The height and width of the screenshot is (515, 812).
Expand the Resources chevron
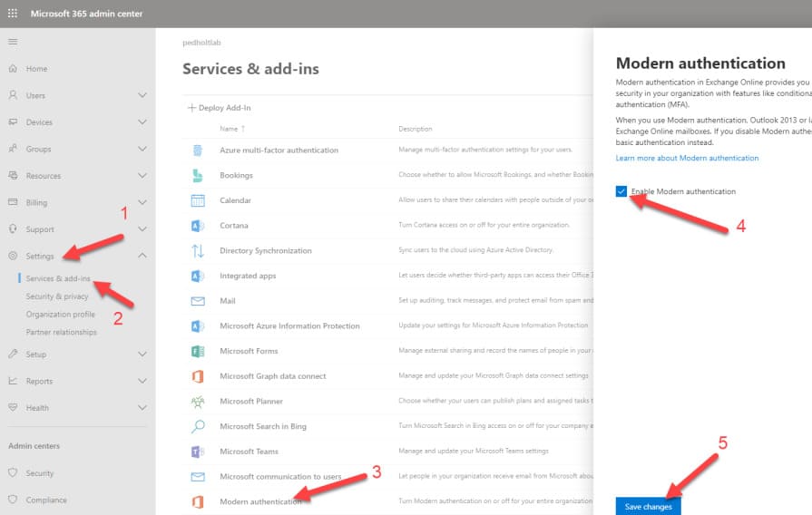tap(142, 176)
